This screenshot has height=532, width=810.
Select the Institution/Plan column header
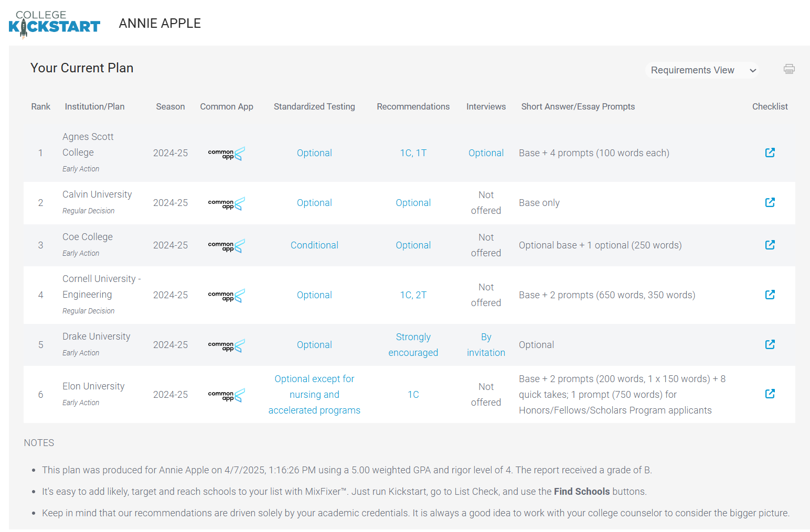point(94,106)
